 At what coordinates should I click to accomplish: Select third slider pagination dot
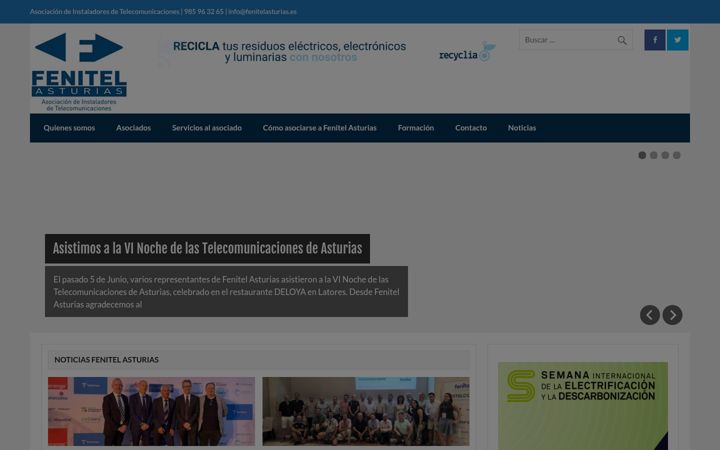click(x=665, y=155)
